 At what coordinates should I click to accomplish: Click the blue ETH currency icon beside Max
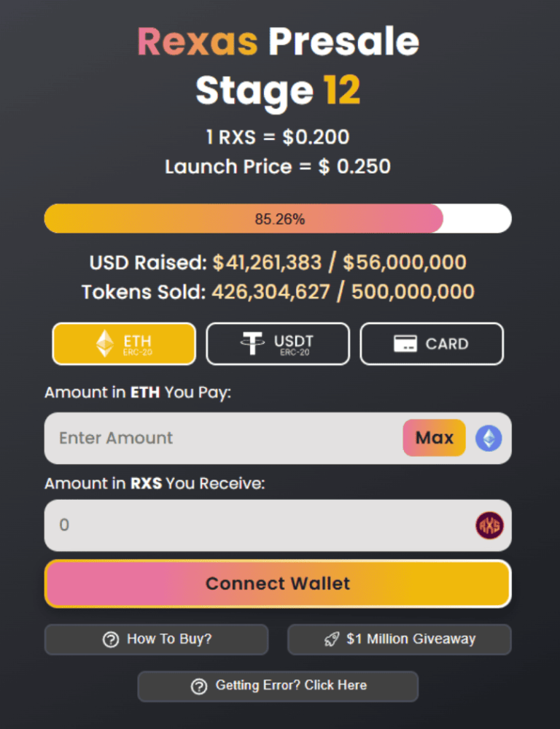coord(489,438)
